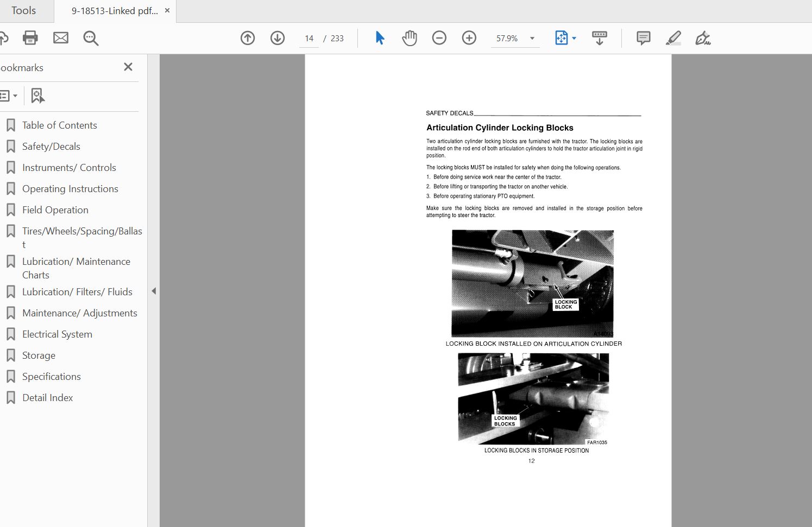
Task: Jump to Safety/Decals bookmark
Action: 51,147
